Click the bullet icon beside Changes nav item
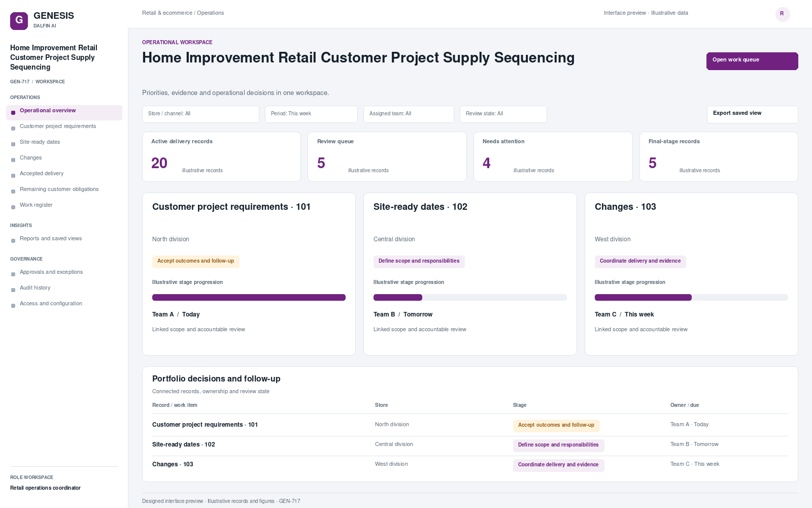812x508 pixels. [x=13, y=160]
